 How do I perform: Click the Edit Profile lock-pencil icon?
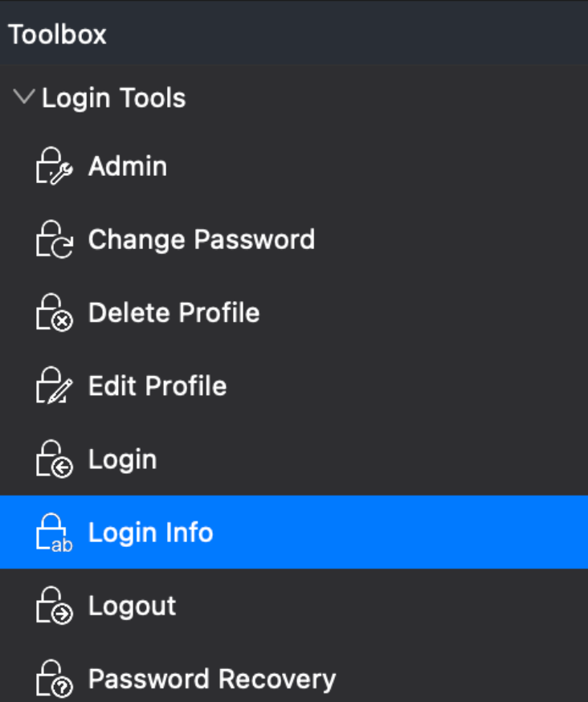point(54,386)
